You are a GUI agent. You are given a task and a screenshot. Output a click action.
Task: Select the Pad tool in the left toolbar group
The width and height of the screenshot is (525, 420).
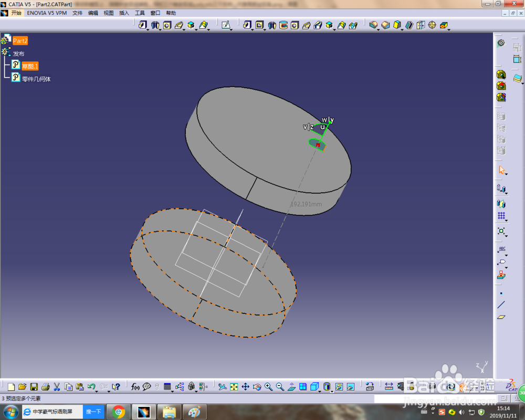pyautogui.click(x=142, y=25)
